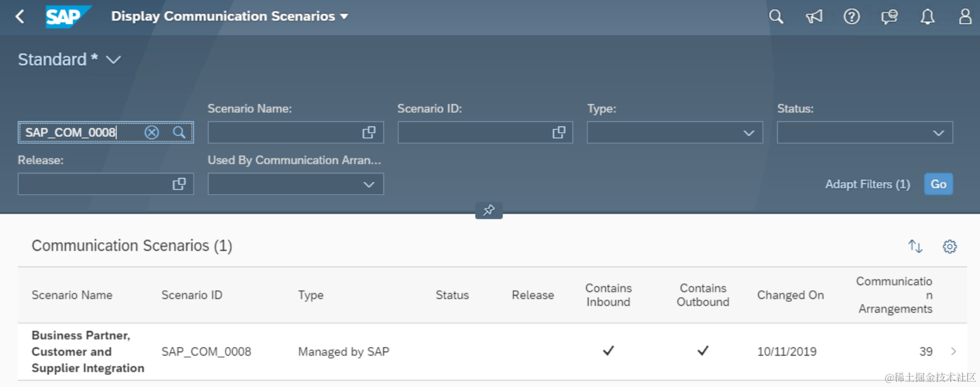980x387 pixels.
Task: Click the back navigation arrow
Action: 20,17
